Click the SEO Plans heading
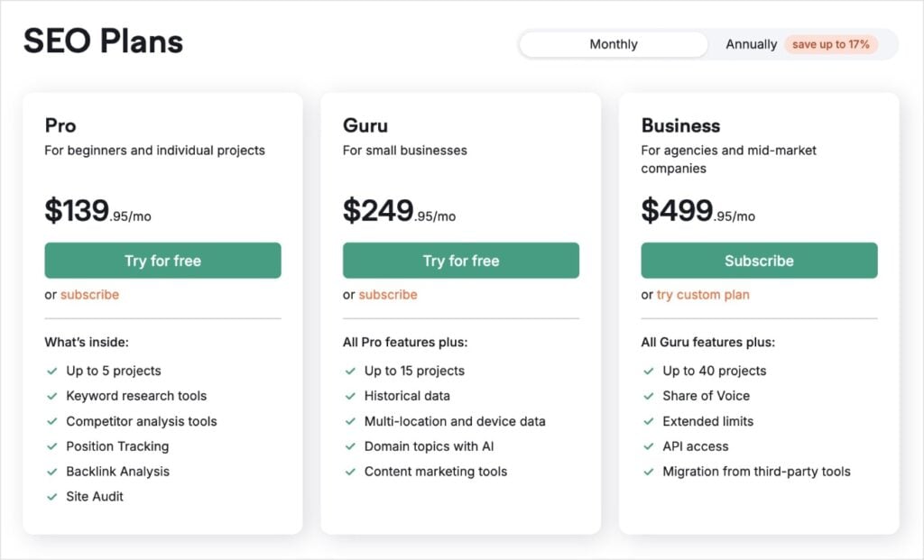Screen dimensions: 924x560 (x=102, y=41)
